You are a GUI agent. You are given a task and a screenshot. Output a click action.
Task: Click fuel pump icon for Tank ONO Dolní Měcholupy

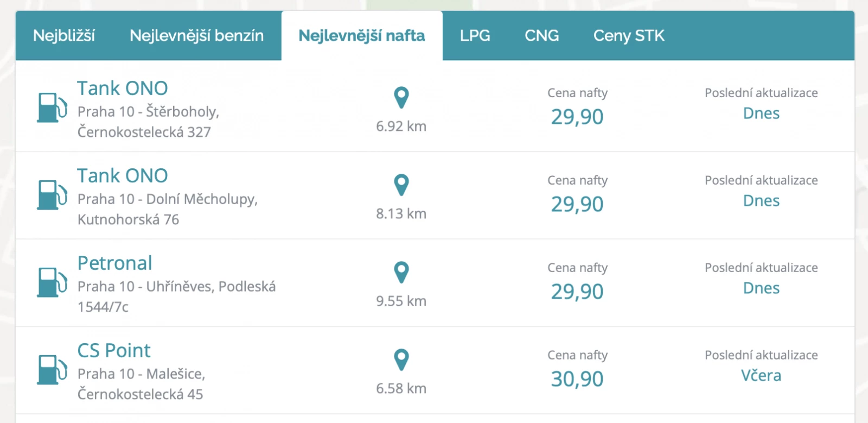pos(52,195)
